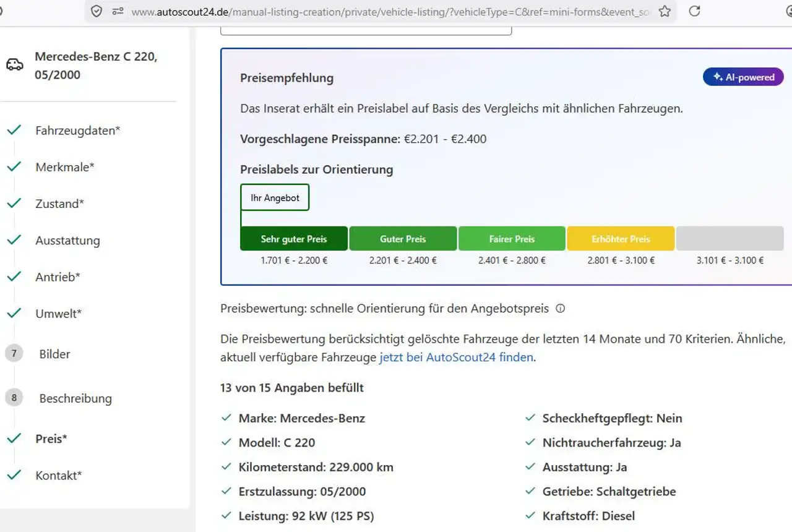
Task: Navigate to Antrieb section
Action: [58, 277]
